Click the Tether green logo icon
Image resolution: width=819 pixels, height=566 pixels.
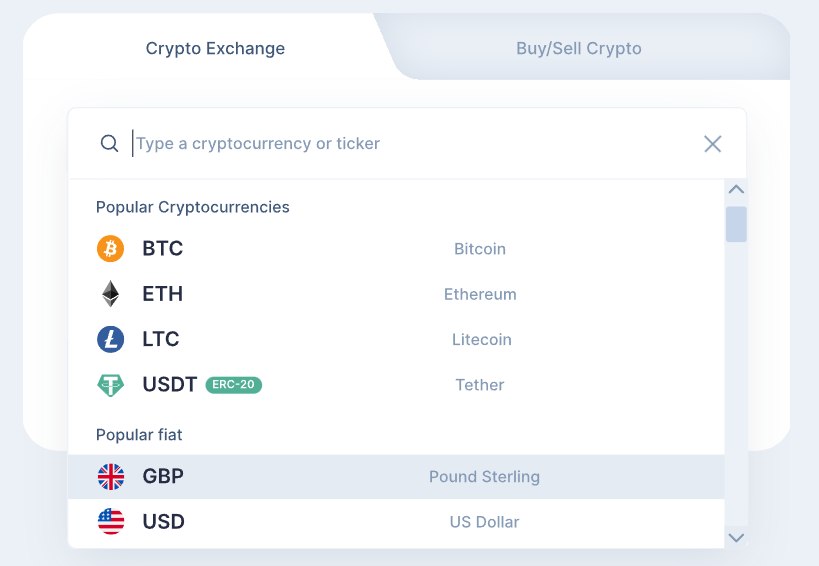(110, 385)
